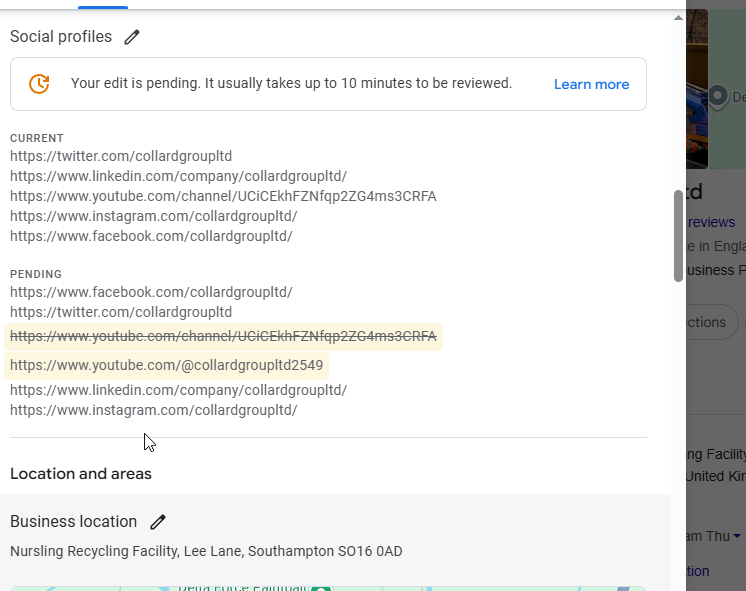Click the current Instagram profile URL
The width and height of the screenshot is (746, 591).
tap(153, 216)
